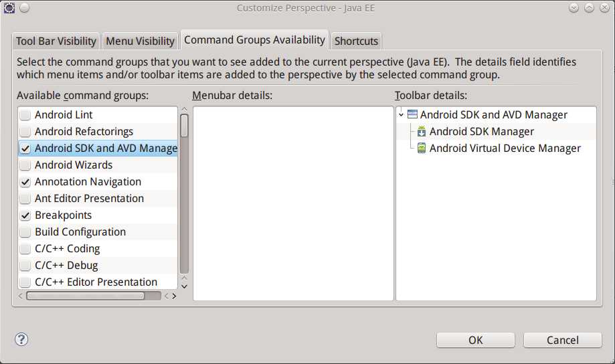
Task: Select the Android Refactorings row label
Action: [84, 131]
